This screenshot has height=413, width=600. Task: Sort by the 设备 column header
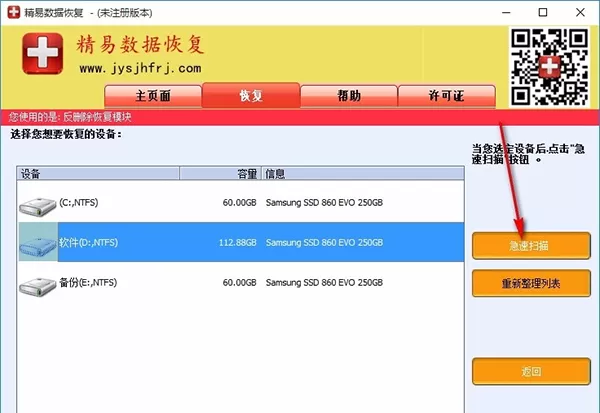[98, 174]
